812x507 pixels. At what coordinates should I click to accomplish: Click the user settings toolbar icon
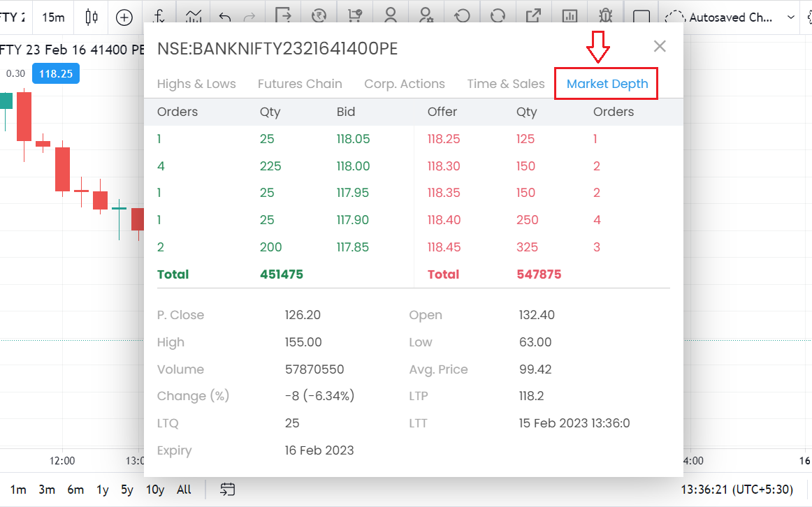[426, 15]
